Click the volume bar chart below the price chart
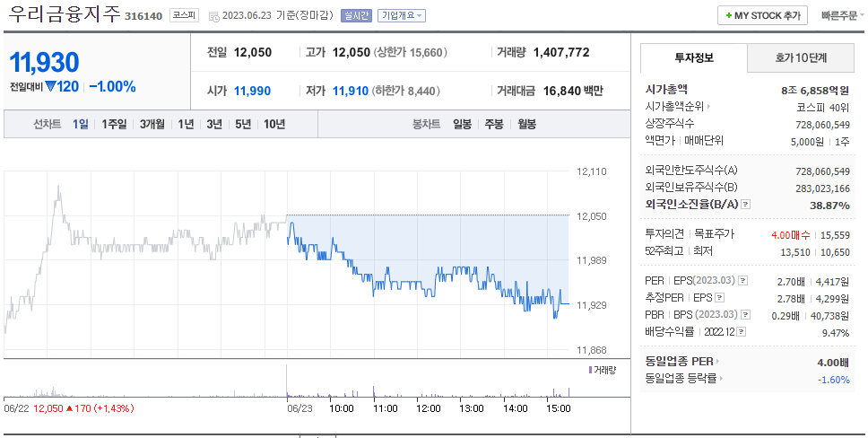This screenshot has height=438, width=868. click(x=287, y=381)
